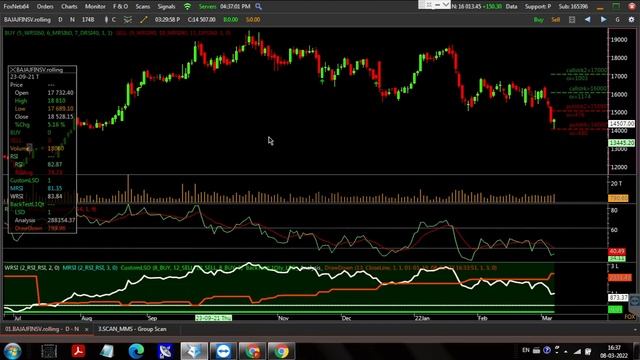Click the Support: P label
Viewport: 640px width, 360px height.
(x=538, y=7)
